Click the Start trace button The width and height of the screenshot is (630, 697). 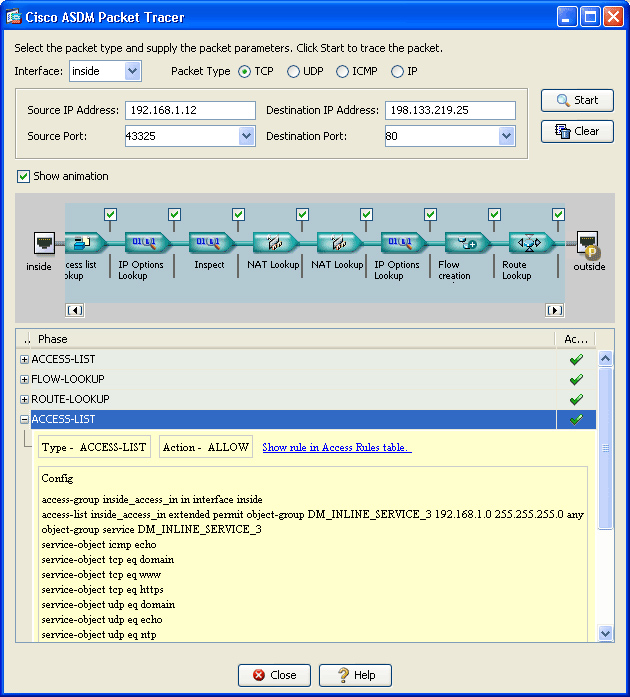577,100
